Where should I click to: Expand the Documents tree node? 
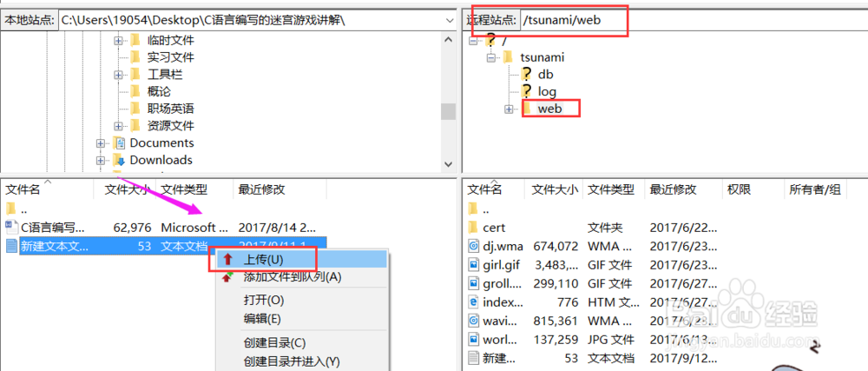pos(100,143)
